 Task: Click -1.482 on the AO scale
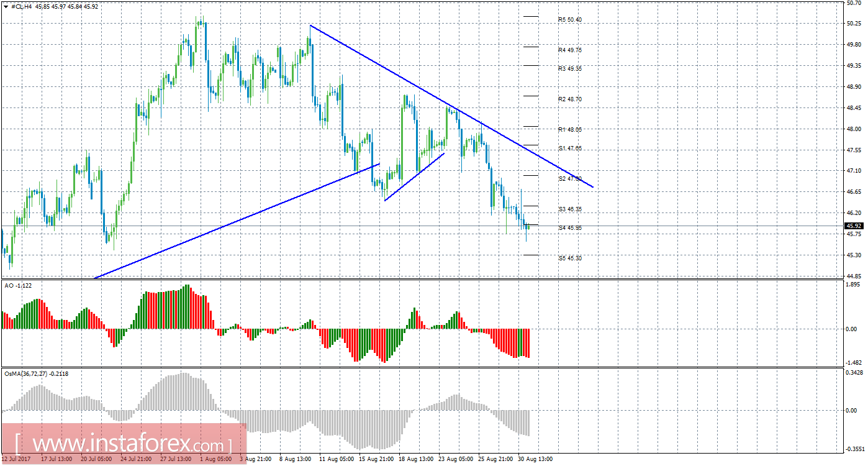(854, 362)
